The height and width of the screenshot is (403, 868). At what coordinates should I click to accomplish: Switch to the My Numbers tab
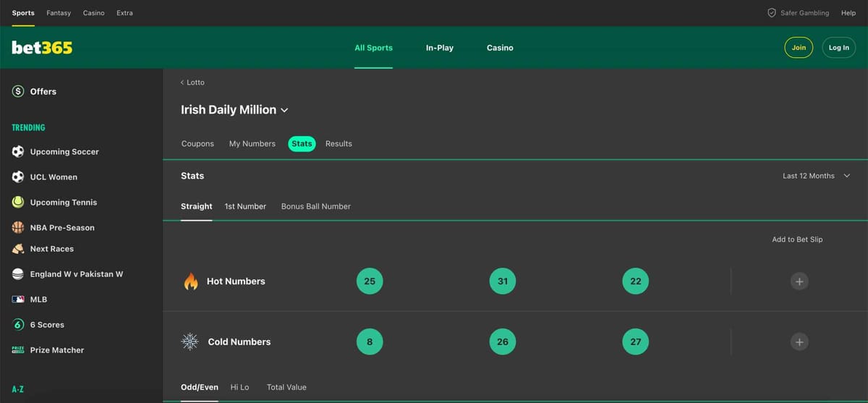pyautogui.click(x=252, y=144)
